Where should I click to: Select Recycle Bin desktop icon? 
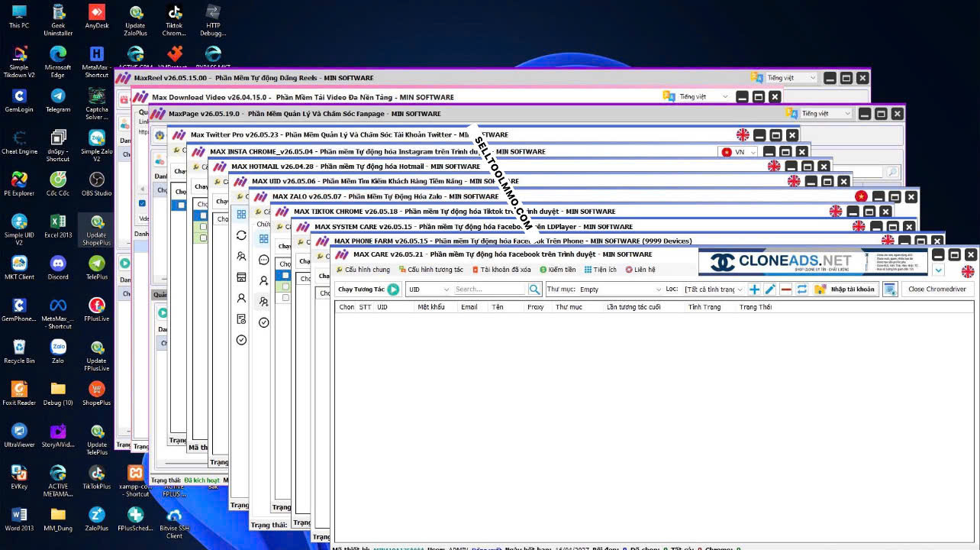pos(19,351)
